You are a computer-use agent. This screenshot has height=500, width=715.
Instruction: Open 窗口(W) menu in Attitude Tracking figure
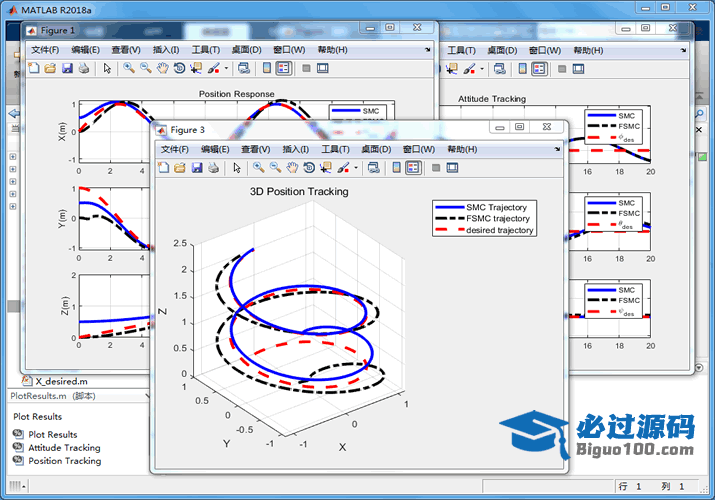544,50
